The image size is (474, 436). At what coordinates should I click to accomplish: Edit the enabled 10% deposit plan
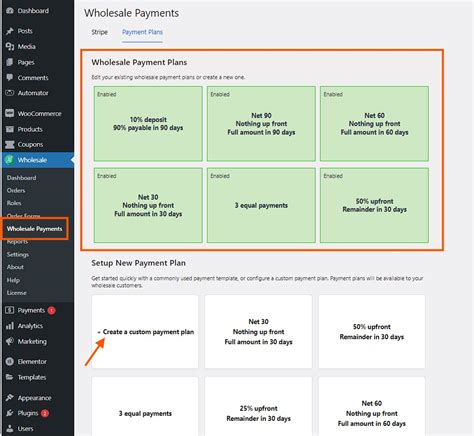tap(148, 124)
